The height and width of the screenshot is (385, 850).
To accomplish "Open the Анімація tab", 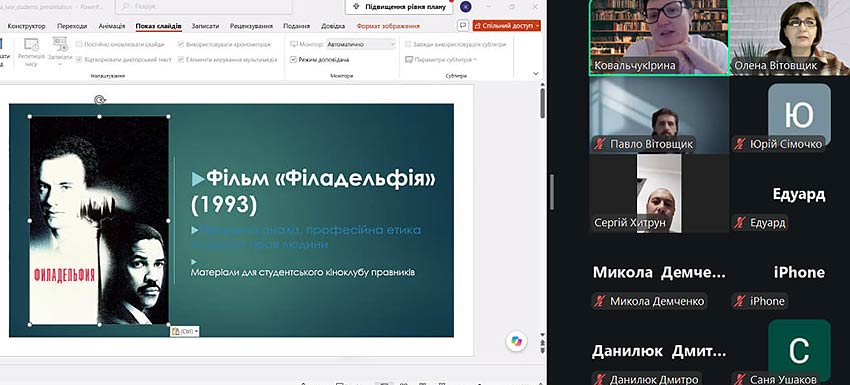I will (112, 26).
